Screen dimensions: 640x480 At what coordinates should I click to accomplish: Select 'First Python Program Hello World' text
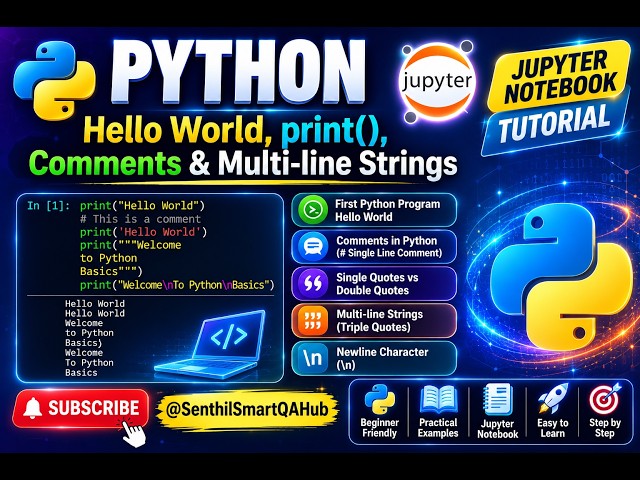(387, 210)
